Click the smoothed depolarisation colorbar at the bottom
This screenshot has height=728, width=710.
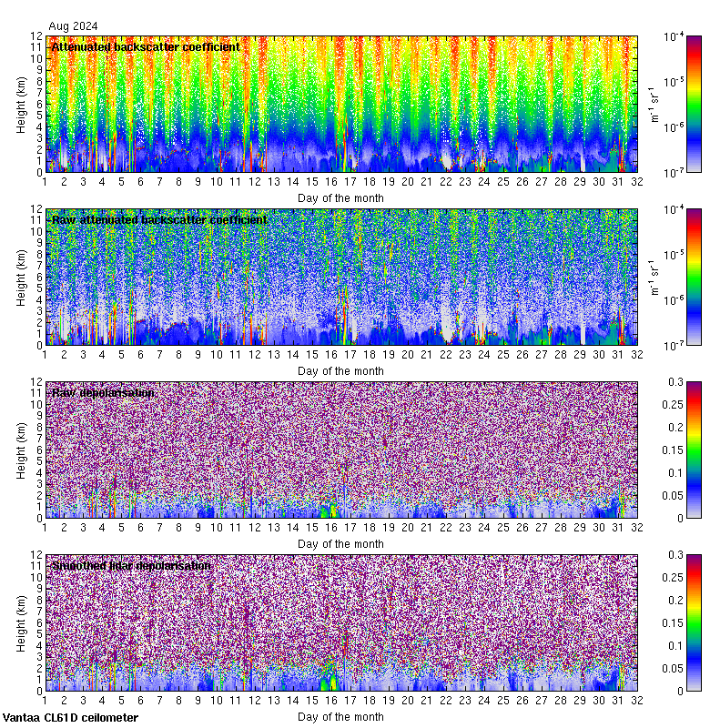click(667, 622)
